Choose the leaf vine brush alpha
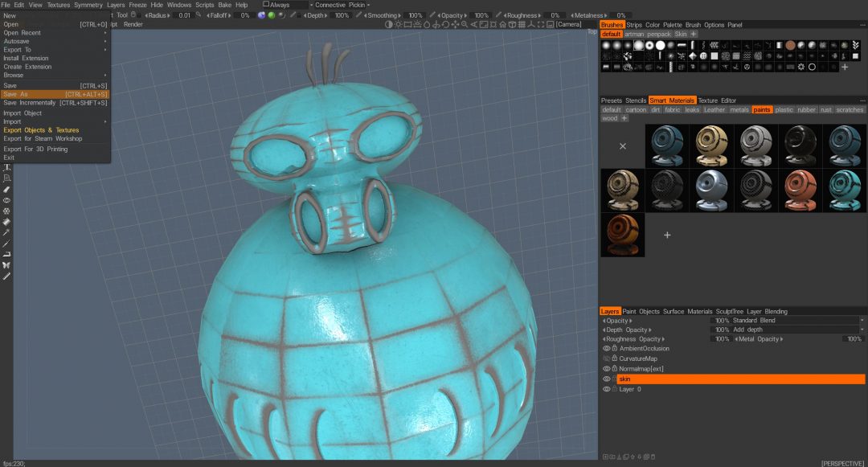 tap(855, 45)
